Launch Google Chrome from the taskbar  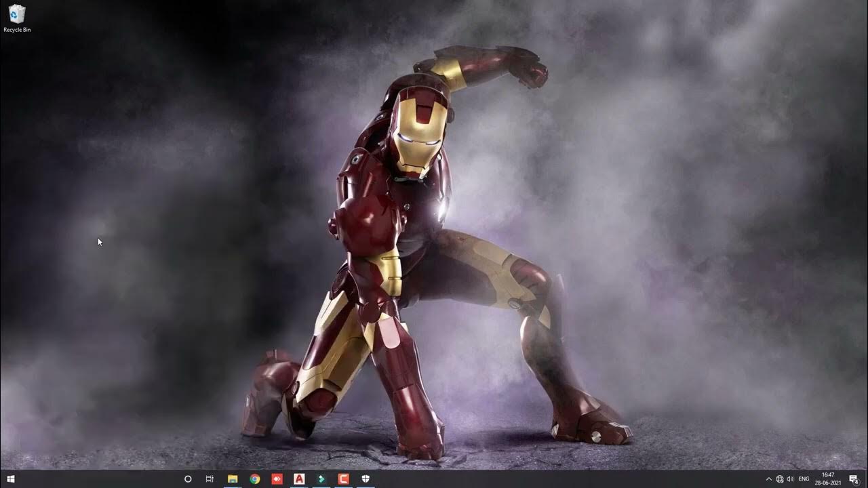(255, 479)
